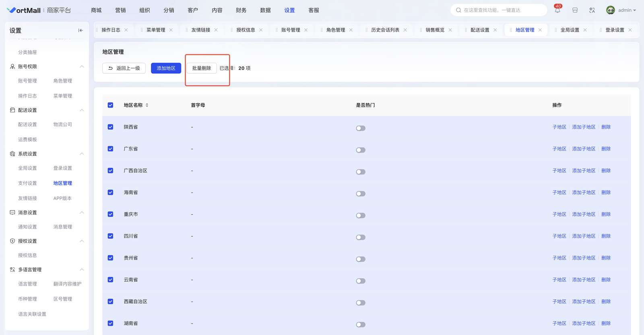The width and height of the screenshot is (644, 335).
Task: Click the admin avatar icon
Action: pos(611,10)
